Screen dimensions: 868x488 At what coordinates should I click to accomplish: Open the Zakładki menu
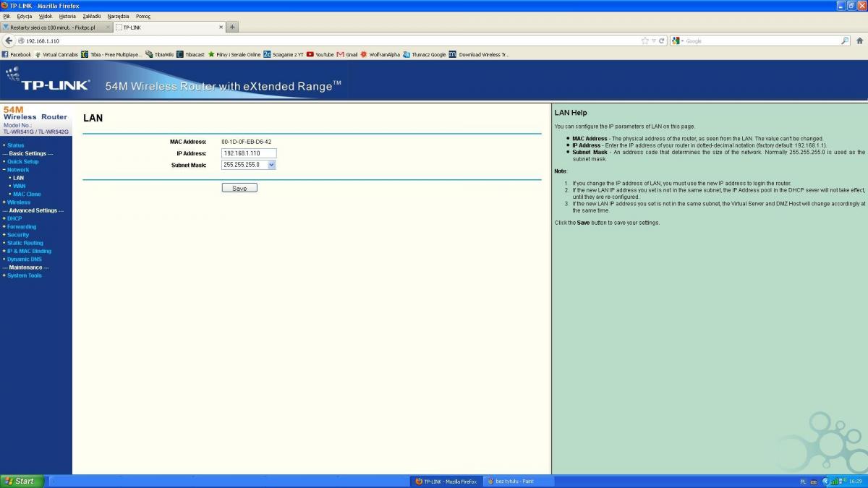coord(92,16)
